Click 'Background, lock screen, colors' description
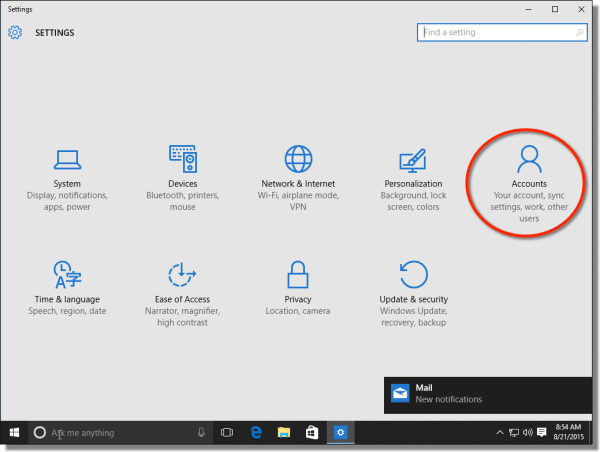 [x=413, y=201]
